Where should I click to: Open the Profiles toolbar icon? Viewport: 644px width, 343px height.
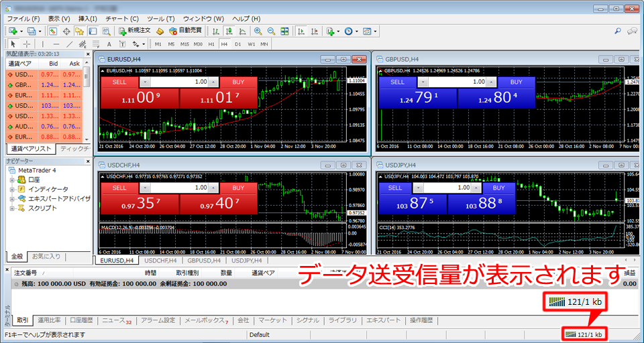point(32,31)
